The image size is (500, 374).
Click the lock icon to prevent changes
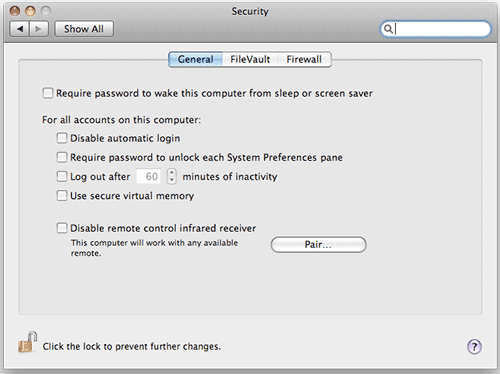tap(27, 342)
